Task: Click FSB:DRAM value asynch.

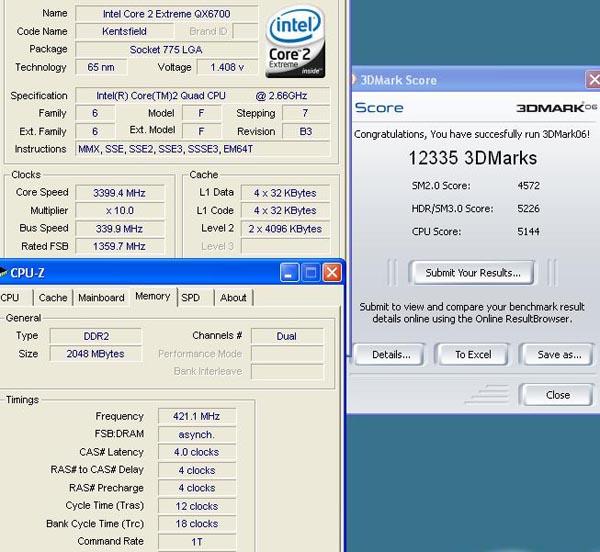Action: click(197, 434)
